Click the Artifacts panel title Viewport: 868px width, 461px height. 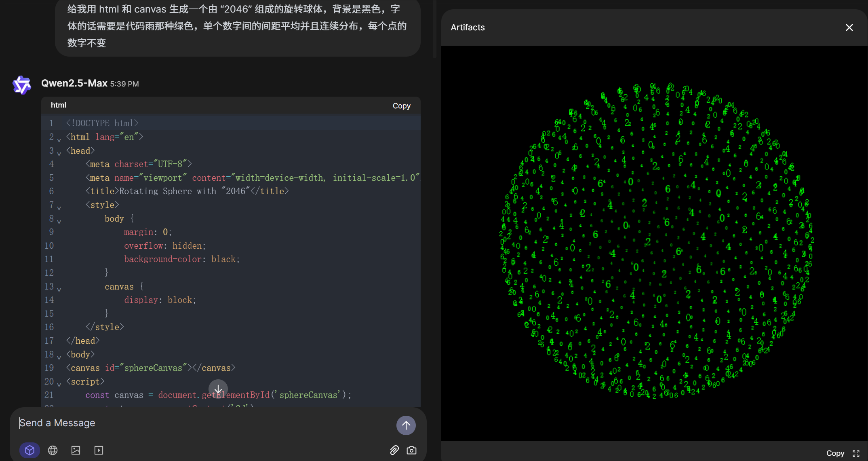click(468, 27)
